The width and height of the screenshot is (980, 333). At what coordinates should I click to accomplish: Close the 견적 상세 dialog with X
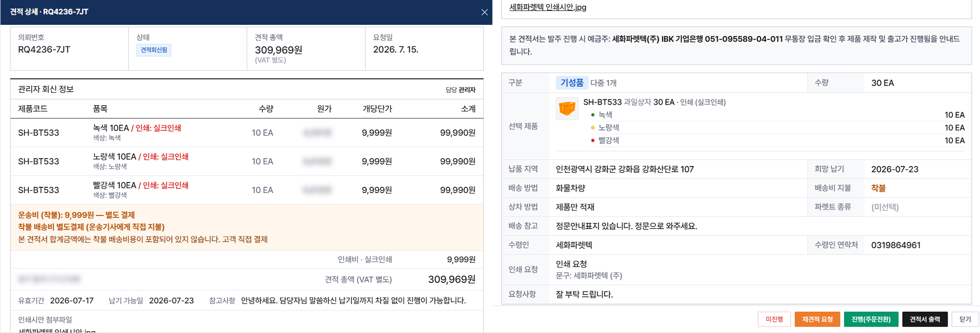484,12
